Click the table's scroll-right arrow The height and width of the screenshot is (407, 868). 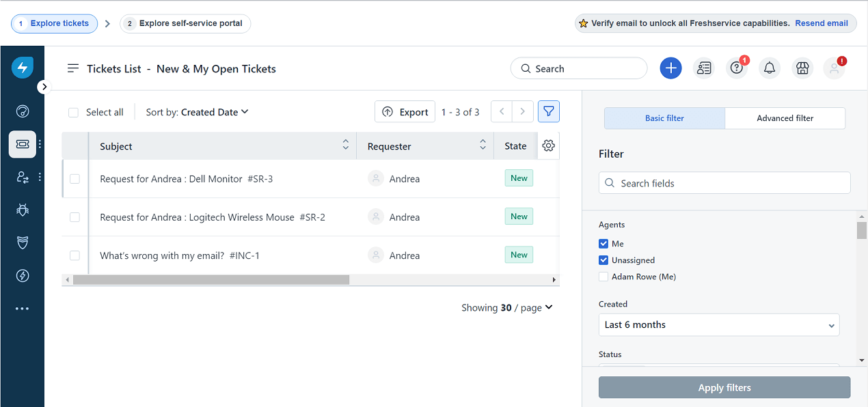pyautogui.click(x=554, y=280)
